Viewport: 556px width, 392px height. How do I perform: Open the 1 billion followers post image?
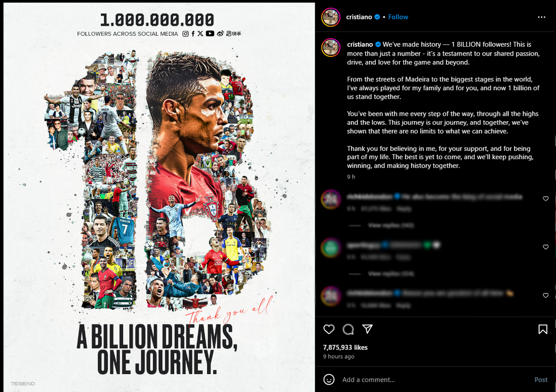tap(159, 196)
